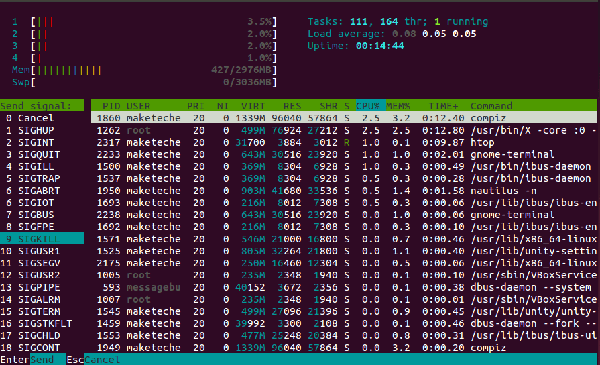Select the /usr/bin/X process row PID 1262
Screen dimensions: 600x365
[344, 130]
